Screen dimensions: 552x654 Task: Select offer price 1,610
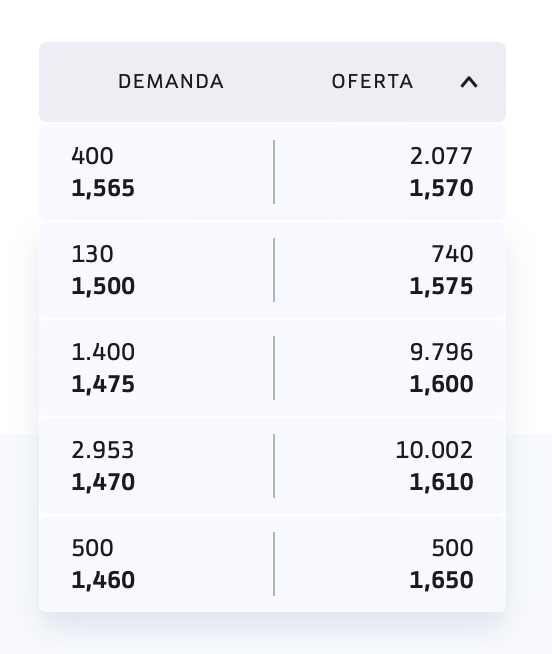click(441, 482)
